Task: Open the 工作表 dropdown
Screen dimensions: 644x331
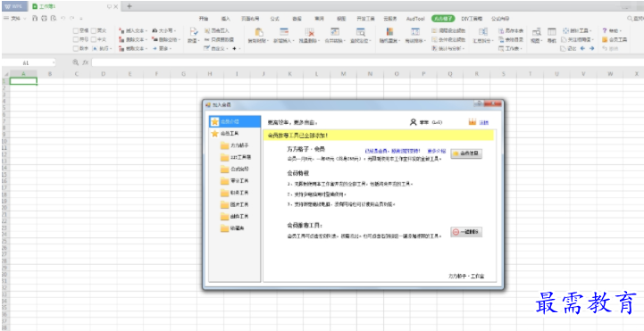Action: (510, 48)
